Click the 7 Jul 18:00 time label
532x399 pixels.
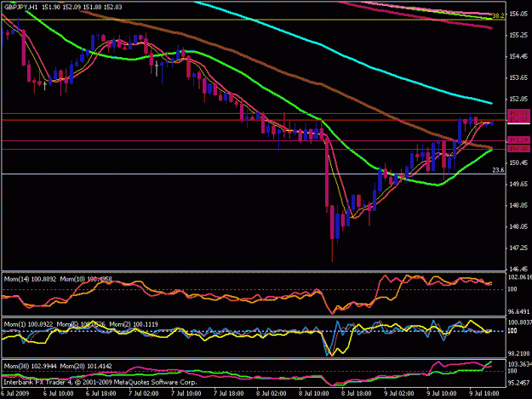[x=228, y=393]
